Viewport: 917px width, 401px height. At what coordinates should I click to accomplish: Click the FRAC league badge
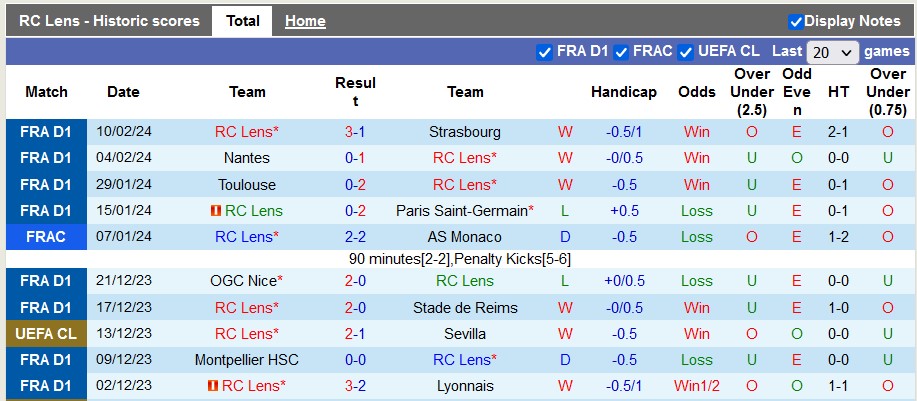[x=46, y=237]
